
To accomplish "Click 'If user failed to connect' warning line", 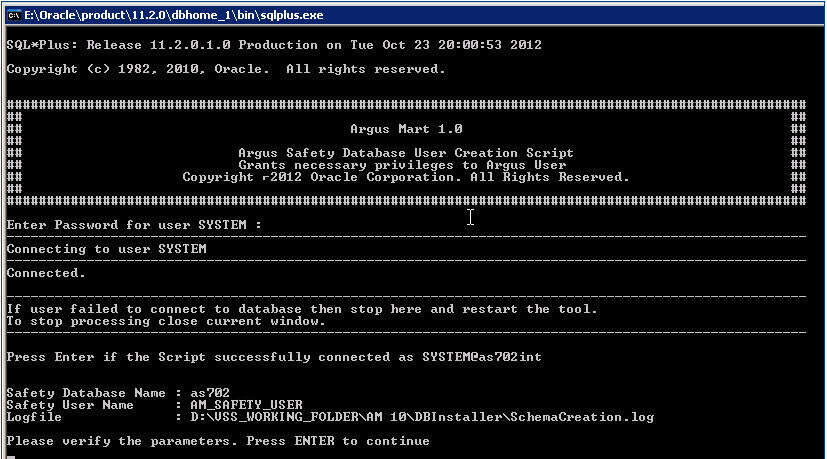I will (x=302, y=309).
